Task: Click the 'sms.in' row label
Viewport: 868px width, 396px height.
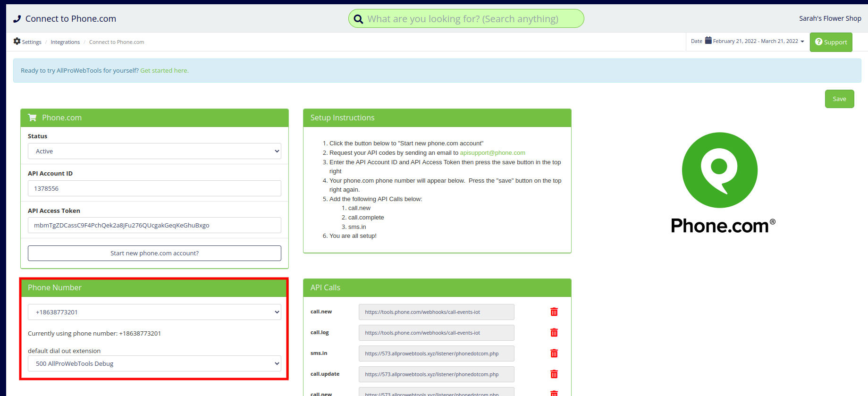Action: pyautogui.click(x=319, y=353)
